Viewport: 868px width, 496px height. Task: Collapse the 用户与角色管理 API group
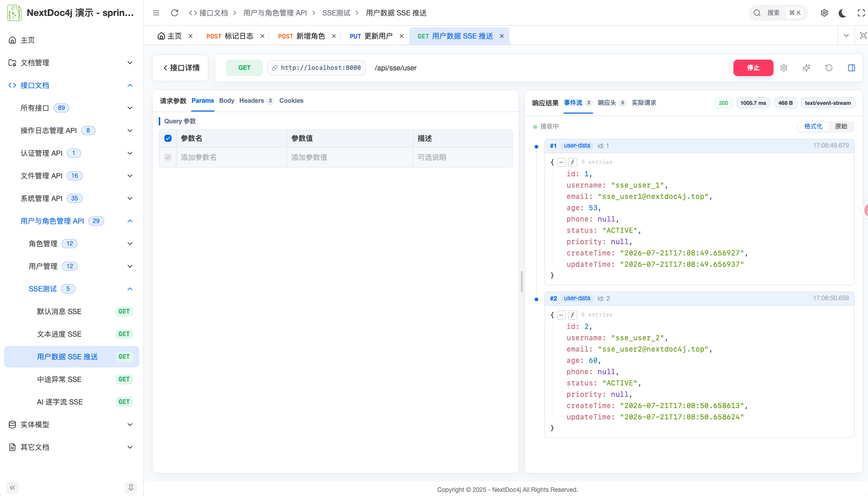tap(71, 221)
